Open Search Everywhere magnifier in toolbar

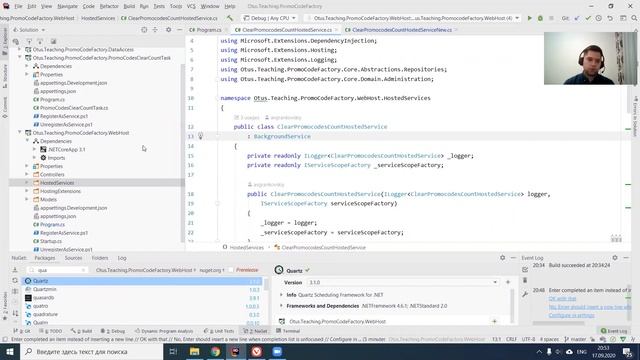tap(634, 18)
